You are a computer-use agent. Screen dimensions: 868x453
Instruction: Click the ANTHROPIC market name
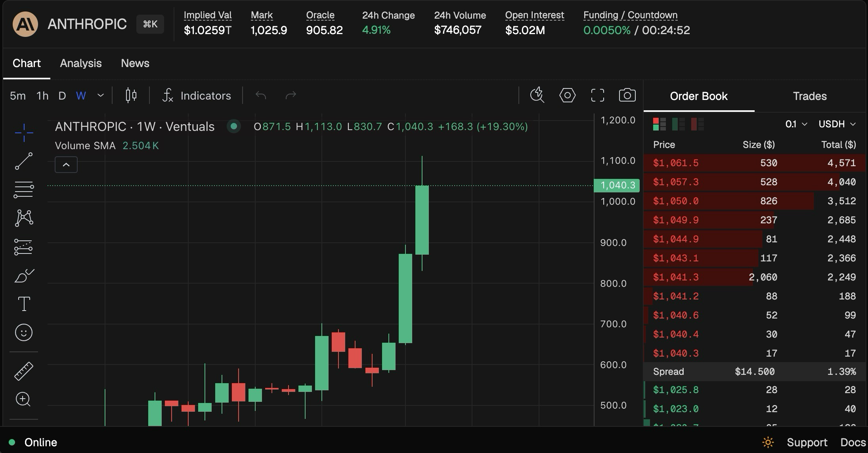point(87,24)
